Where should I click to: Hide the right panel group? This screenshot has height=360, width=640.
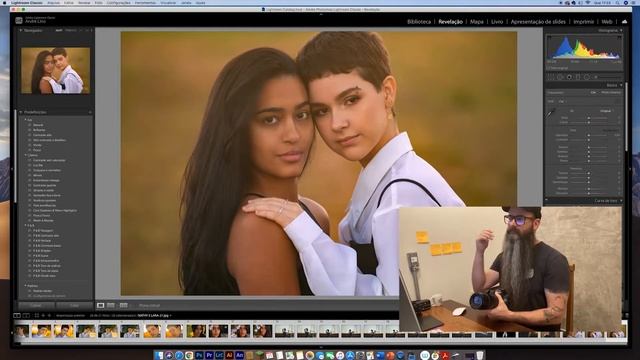click(x=630, y=168)
